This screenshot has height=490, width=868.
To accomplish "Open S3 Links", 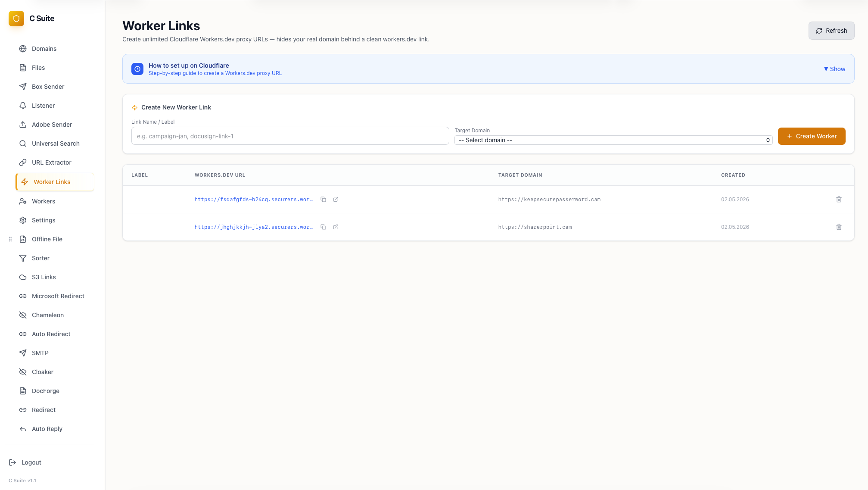I will point(55,277).
